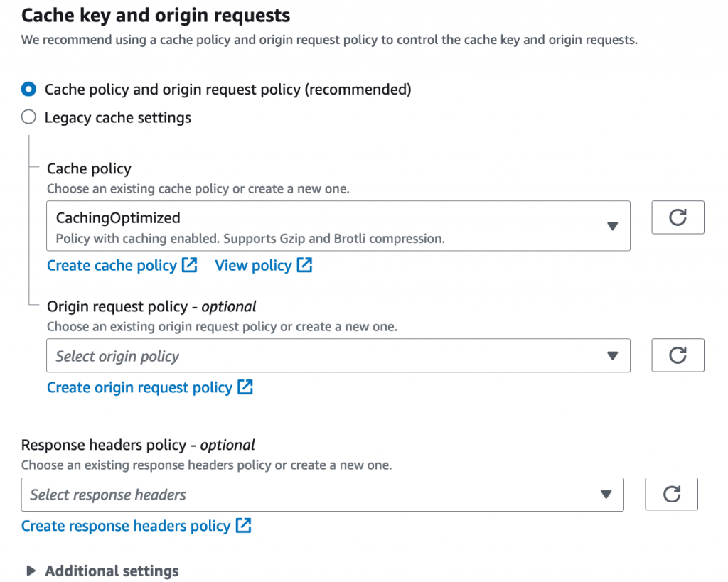728x582 pixels.
Task: Click the Create response headers policy link
Action: click(x=126, y=526)
